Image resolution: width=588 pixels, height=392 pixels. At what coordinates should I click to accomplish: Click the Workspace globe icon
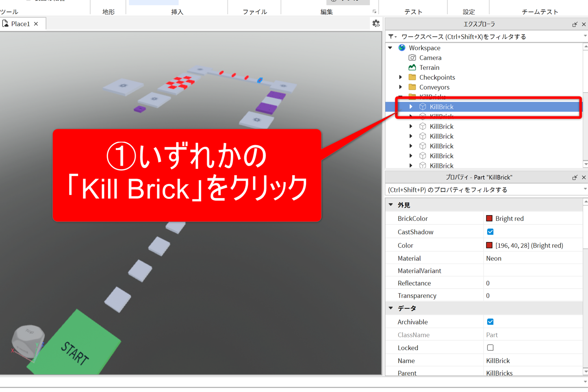coord(402,48)
